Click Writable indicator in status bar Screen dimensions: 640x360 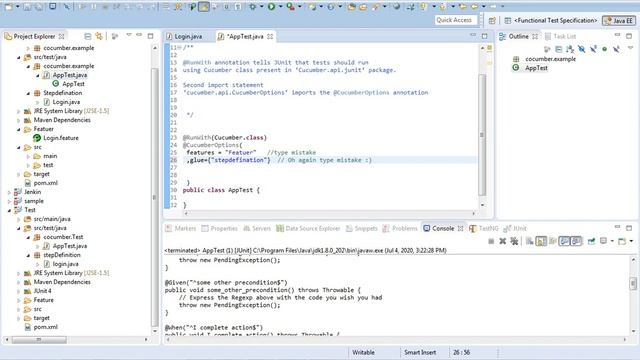[363, 352]
